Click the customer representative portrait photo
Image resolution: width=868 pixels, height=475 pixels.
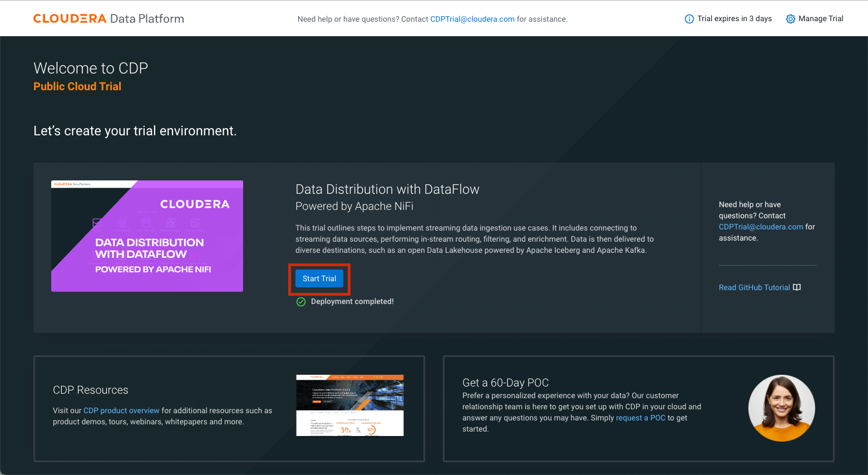pyautogui.click(x=782, y=408)
